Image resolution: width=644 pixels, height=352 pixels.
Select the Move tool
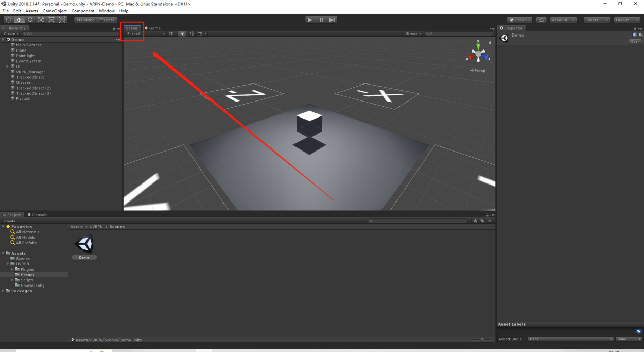19,20
